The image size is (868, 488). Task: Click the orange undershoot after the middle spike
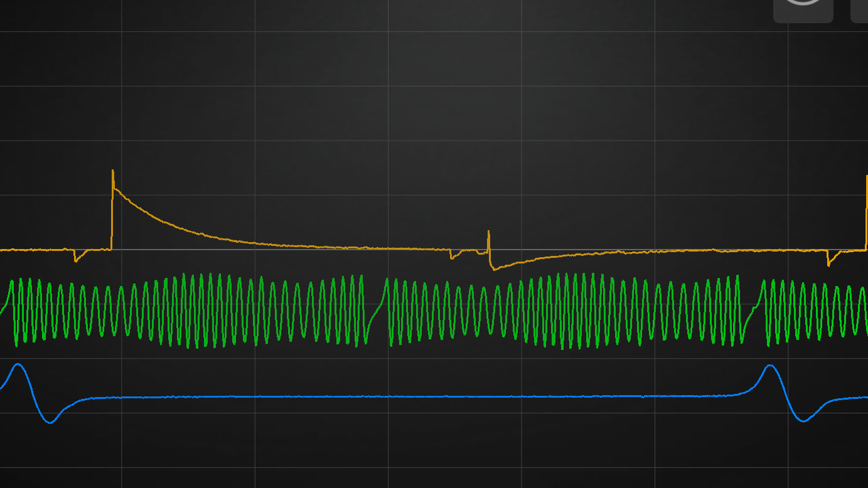pyautogui.click(x=496, y=268)
